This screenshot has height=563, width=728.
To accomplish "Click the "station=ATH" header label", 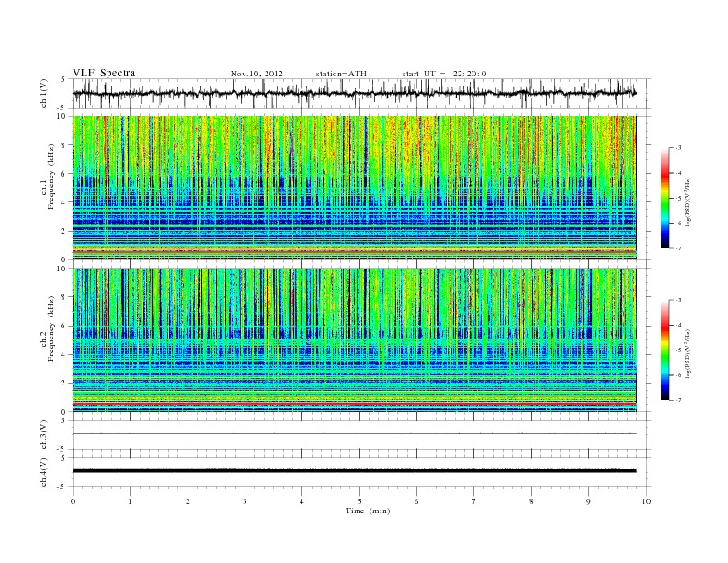I will pyautogui.click(x=341, y=74).
